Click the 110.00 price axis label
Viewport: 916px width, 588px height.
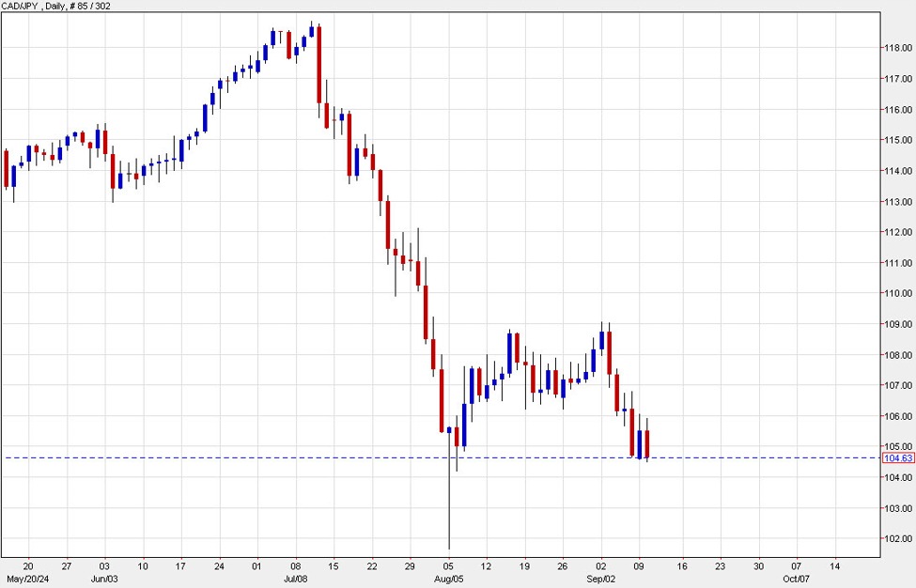[898, 294]
